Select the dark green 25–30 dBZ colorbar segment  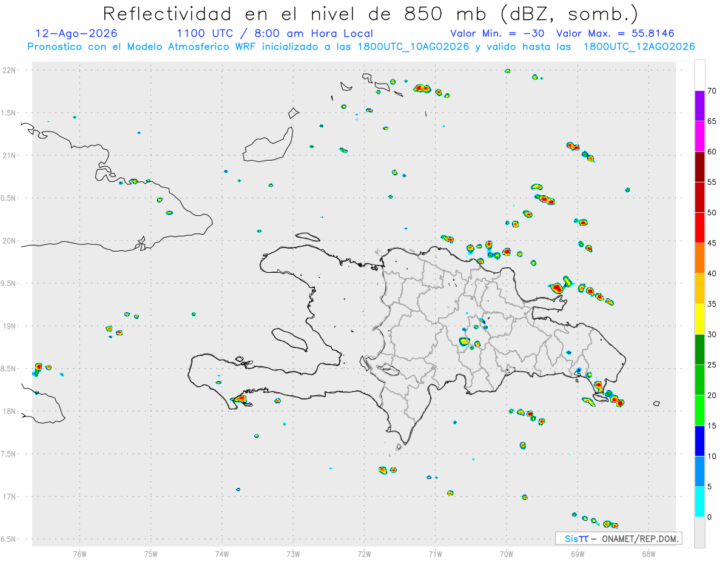(x=699, y=350)
